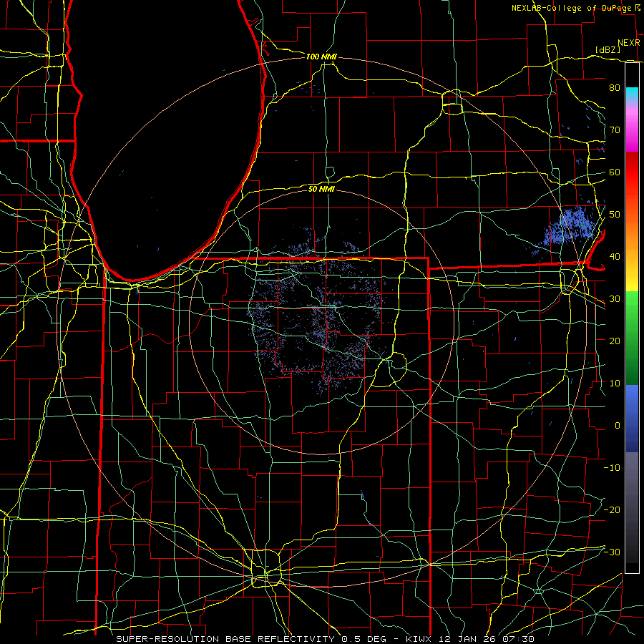Click the 50 NMI range ring label
Viewport: 644px width, 644px height.
coord(321,189)
